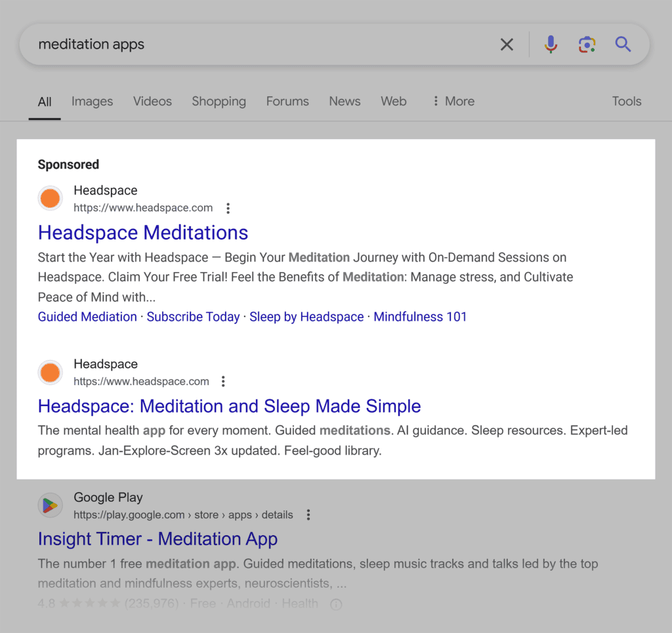This screenshot has width=672, height=633.
Task: Select the Shopping tab
Action: point(219,101)
